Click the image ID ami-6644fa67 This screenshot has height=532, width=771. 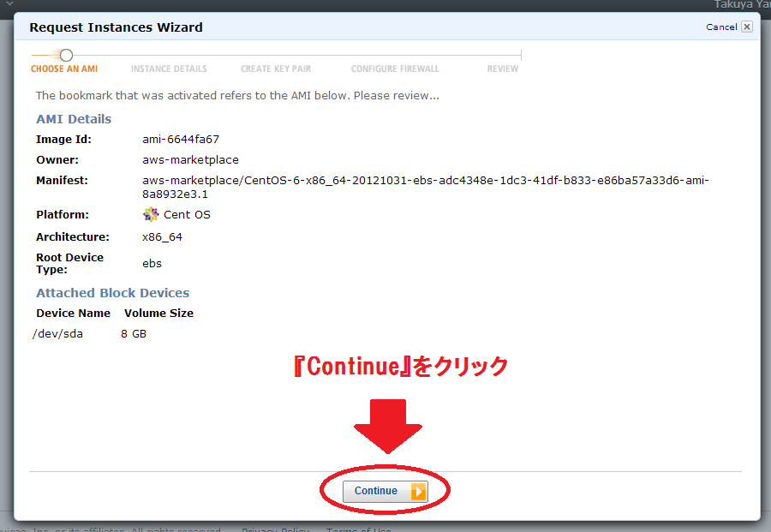(181, 139)
